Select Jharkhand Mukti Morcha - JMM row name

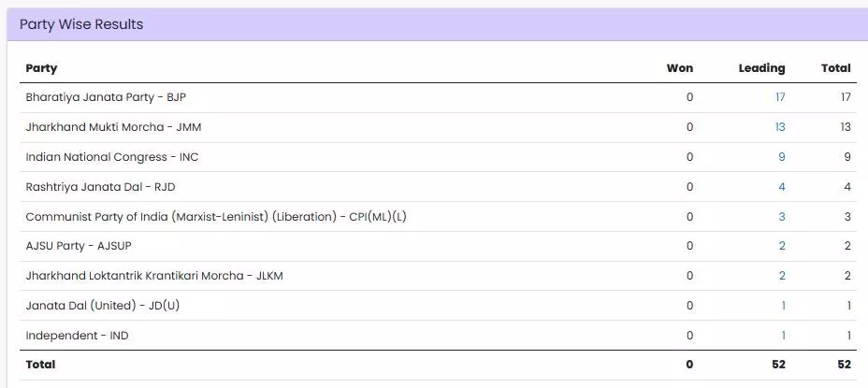[x=113, y=127]
